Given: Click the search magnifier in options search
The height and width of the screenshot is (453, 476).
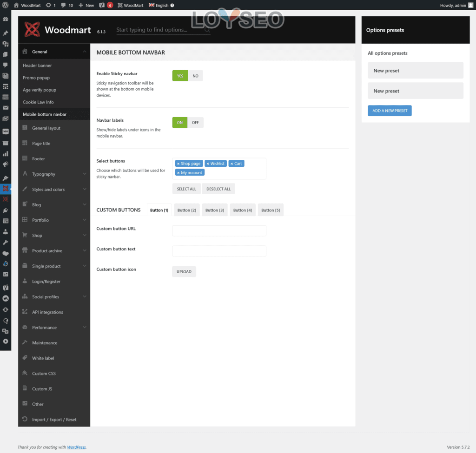Looking at the screenshot, I should click(x=207, y=30).
